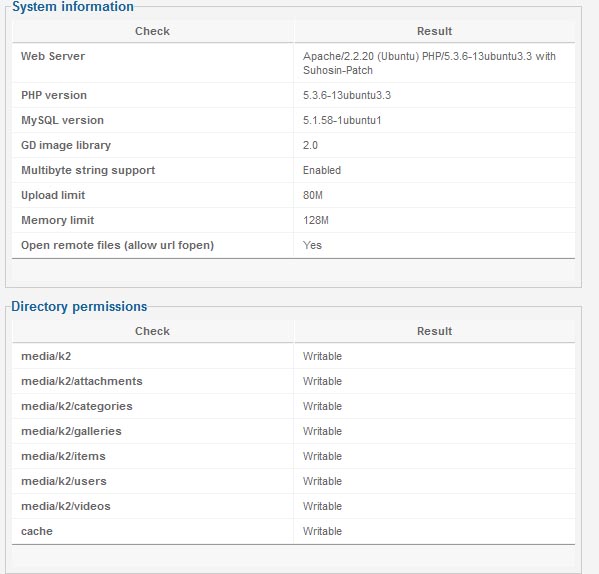The height and width of the screenshot is (574, 599).
Task: Select the Web Server row label
Action: (x=53, y=56)
